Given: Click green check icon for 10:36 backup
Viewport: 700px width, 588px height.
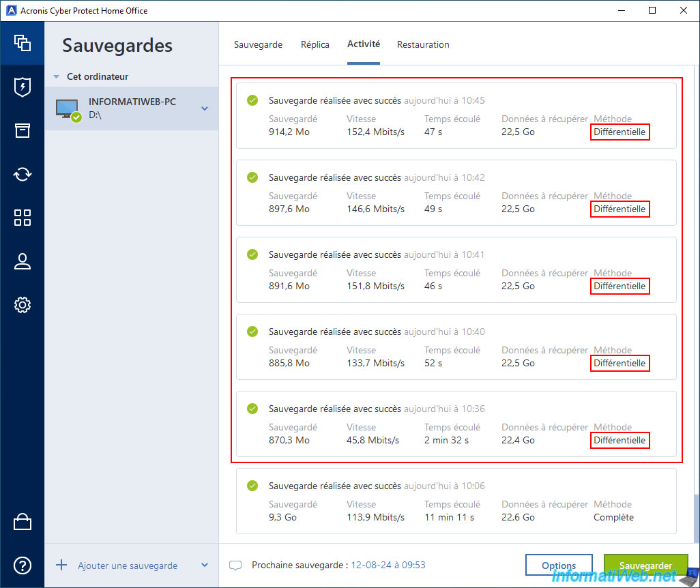Looking at the screenshot, I should pyautogui.click(x=252, y=409).
